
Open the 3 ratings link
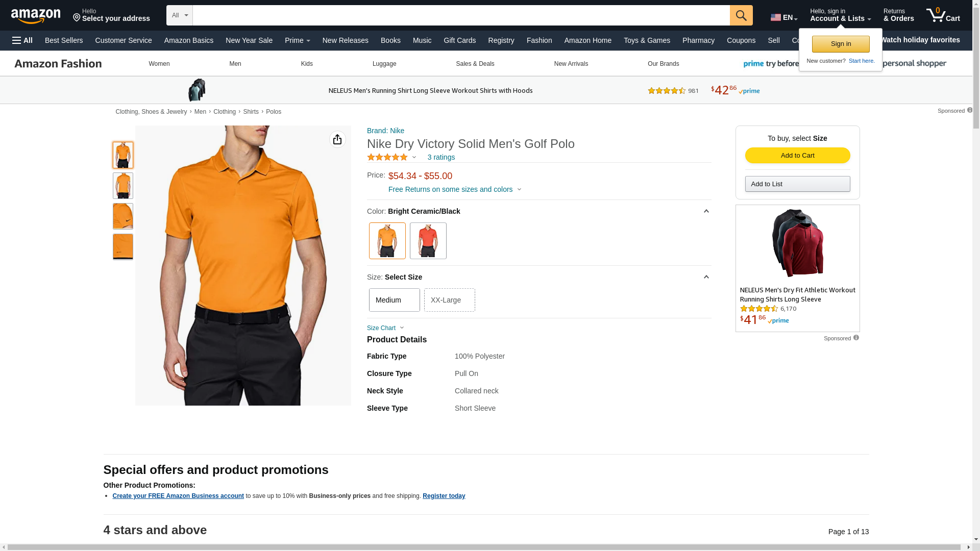(441, 157)
